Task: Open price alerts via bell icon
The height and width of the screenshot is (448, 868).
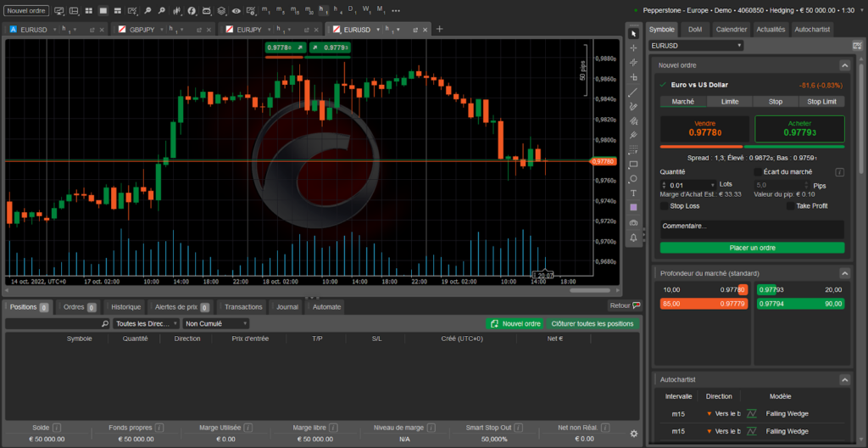Action: 634,238
